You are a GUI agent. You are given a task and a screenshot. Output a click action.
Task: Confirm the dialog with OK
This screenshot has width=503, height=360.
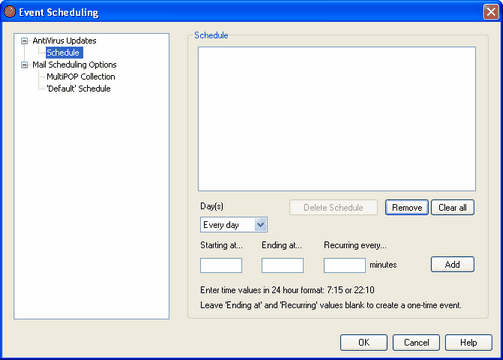click(364, 343)
